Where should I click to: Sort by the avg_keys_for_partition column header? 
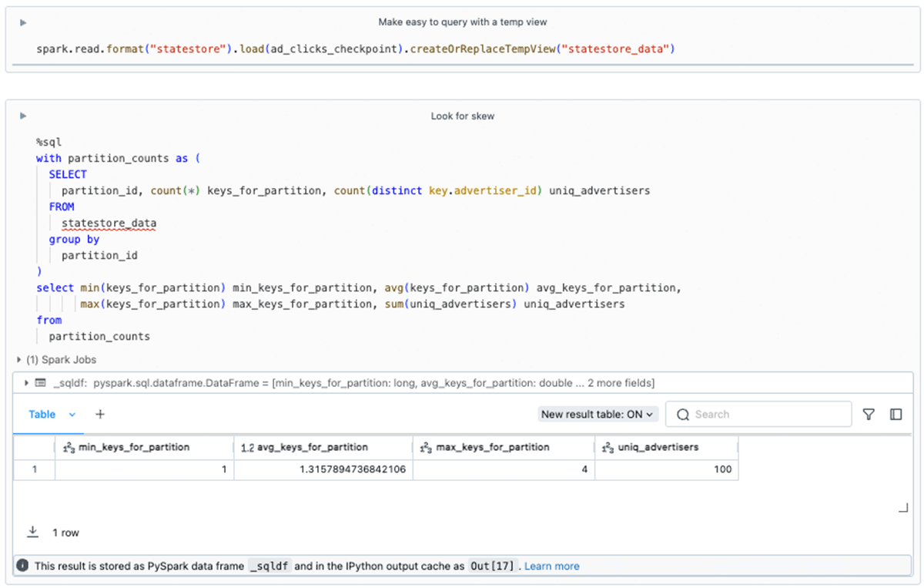coord(313,447)
